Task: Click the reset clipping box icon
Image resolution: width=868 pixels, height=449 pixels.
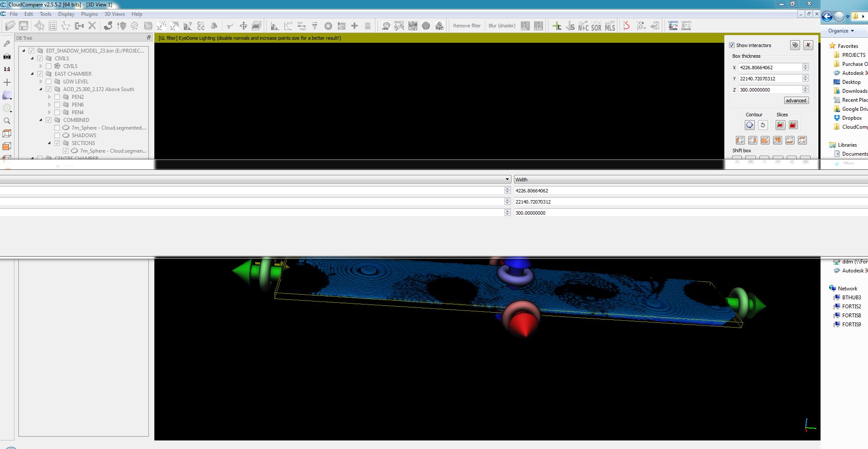Action: pos(795,45)
